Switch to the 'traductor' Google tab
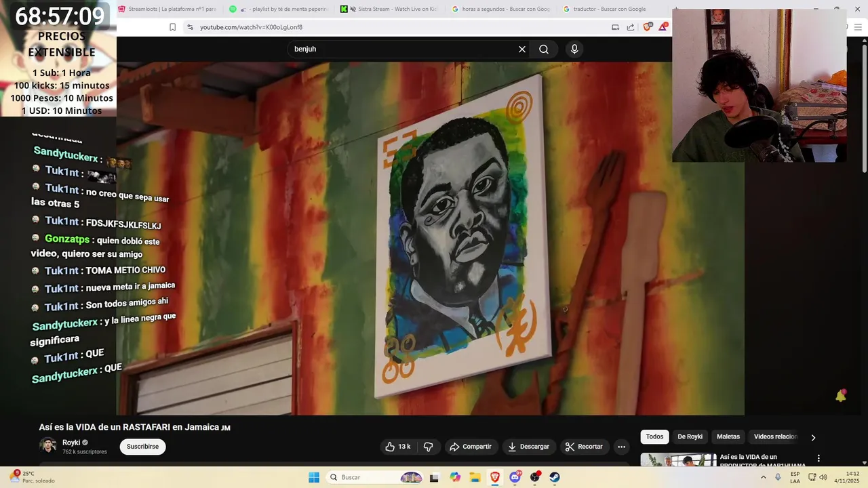Image resolution: width=868 pixels, height=488 pixels. point(604,9)
